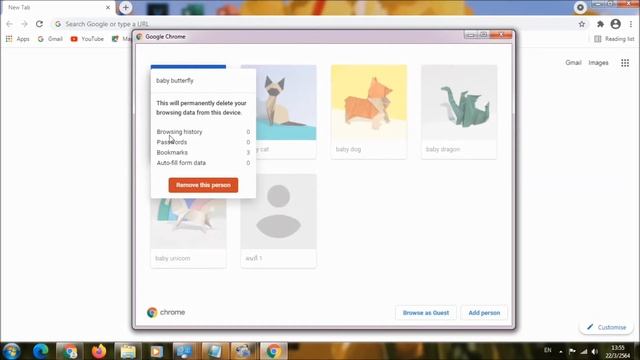Open YouTube bookmark
The height and width of the screenshot is (360, 640).
pos(87,39)
